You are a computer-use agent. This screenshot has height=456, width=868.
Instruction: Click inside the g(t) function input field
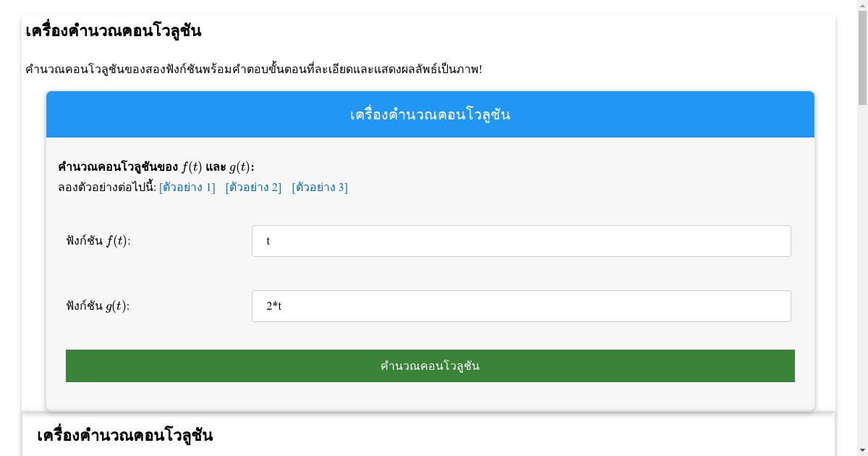coord(521,305)
